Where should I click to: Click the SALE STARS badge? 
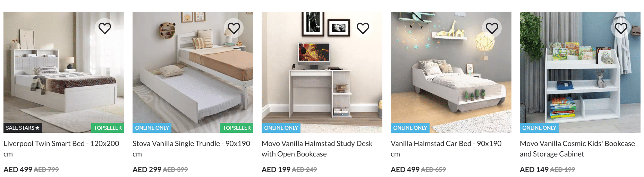pyautogui.click(x=23, y=128)
